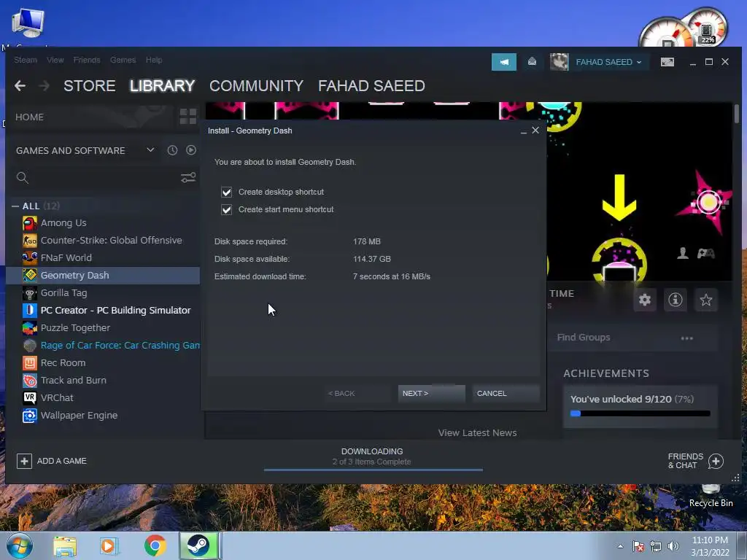Screen dimensions: 747x560
Task: Click the FAHAD SAEED profile avatar
Action: click(559, 62)
